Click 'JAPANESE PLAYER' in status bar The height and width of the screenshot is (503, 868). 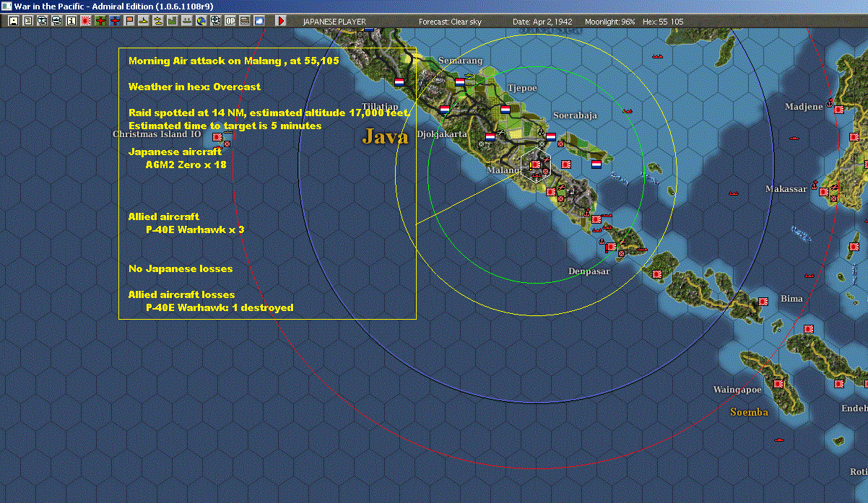[x=334, y=22]
